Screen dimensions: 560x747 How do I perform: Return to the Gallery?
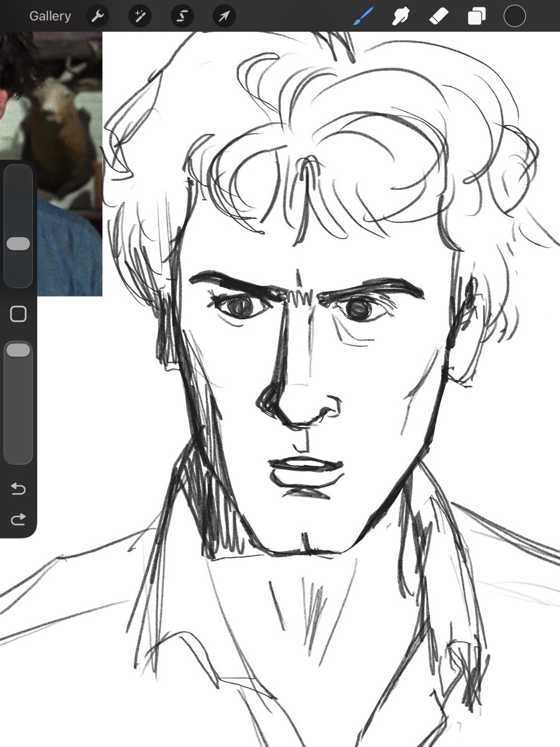click(x=50, y=16)
